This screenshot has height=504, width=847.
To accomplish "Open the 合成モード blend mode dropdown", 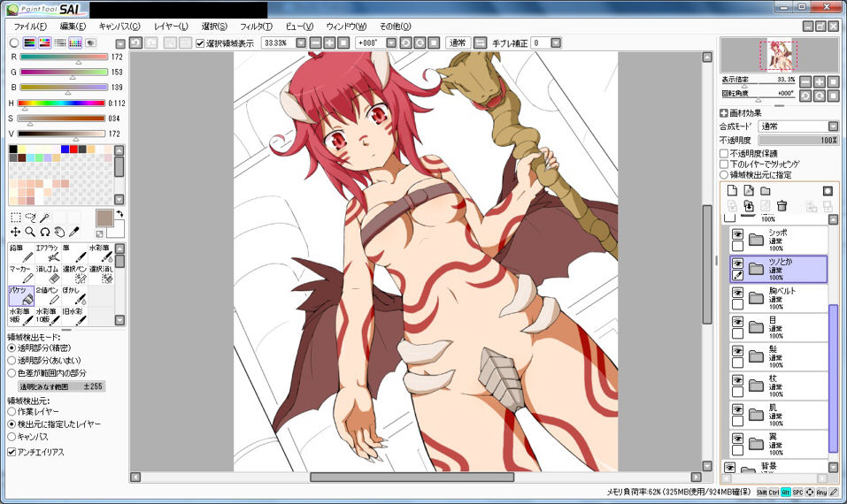I will pos(833,126).
